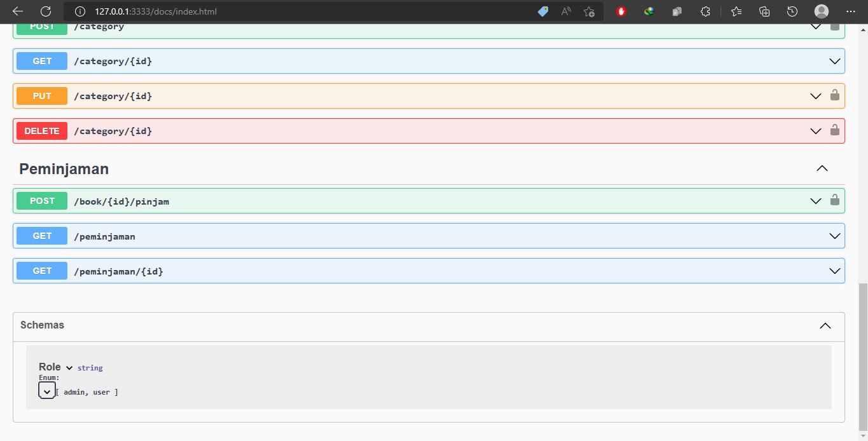The width and height of the screenshot is (868, 441).
Task: Toggle authorization lock on POST /book/{id}/pinjam
Action: point(834,201)
